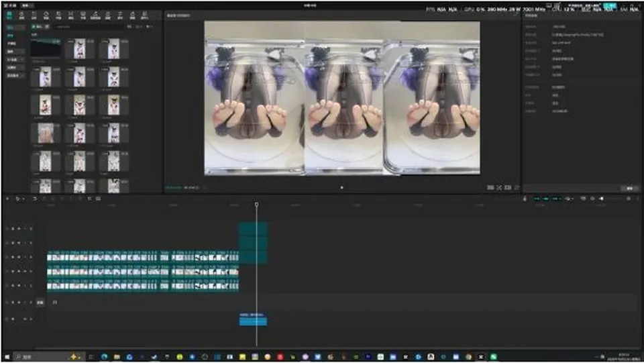Select the blue audio clip on bottom track
644x363 pixels.
tap(253, 319)
